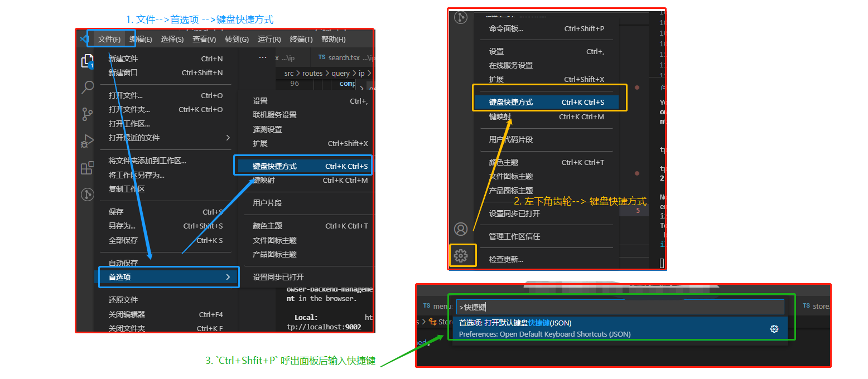Screen dimensions: 868x379
Task: Choose 新建窗口 in the File menu
Action: [x=165, y=72]
